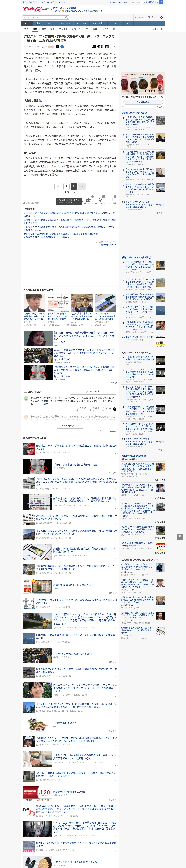The image size is (186, 868).
Task: Click the search magnifier next to keyword field
Action: 66,18
